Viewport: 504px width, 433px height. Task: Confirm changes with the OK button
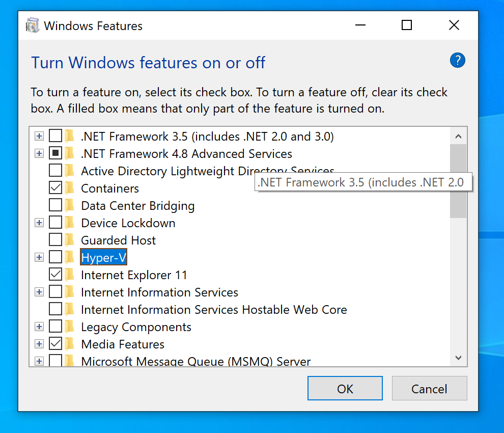point(345,388)
